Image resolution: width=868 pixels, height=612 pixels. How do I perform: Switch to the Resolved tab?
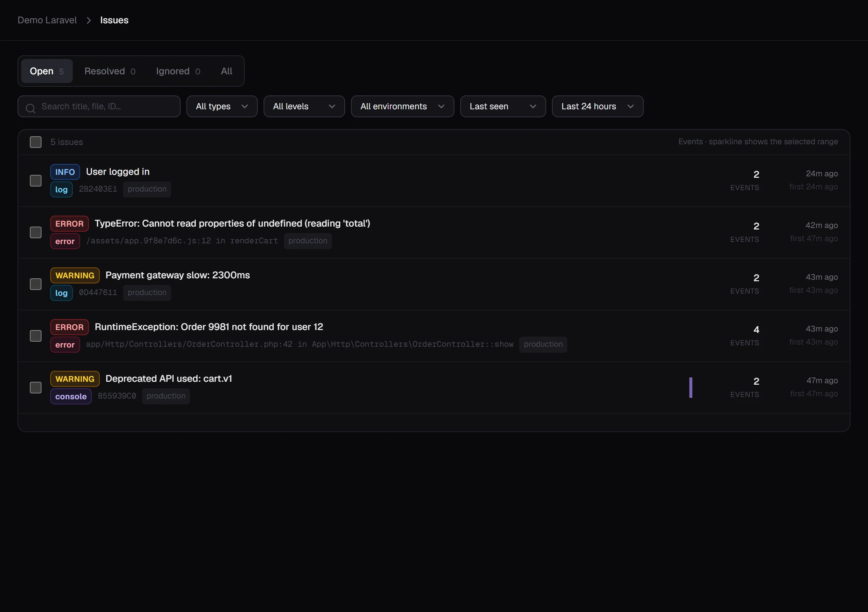(x=110, y=71)
